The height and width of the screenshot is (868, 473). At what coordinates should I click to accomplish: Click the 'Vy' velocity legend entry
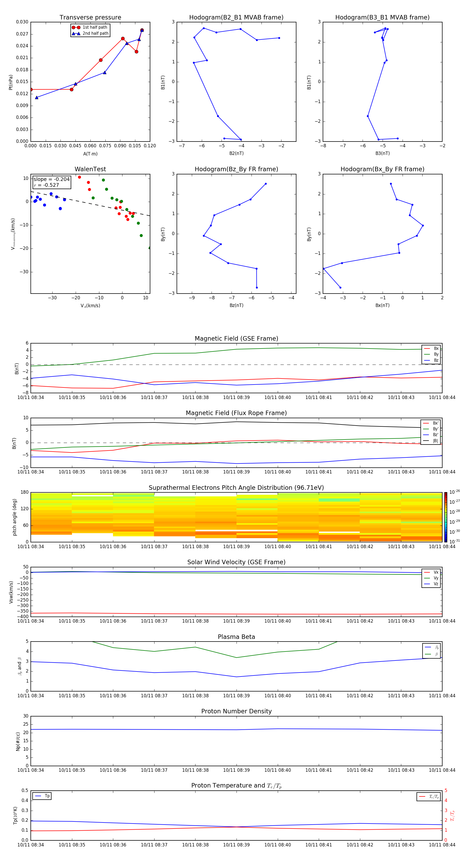point(431,578)
